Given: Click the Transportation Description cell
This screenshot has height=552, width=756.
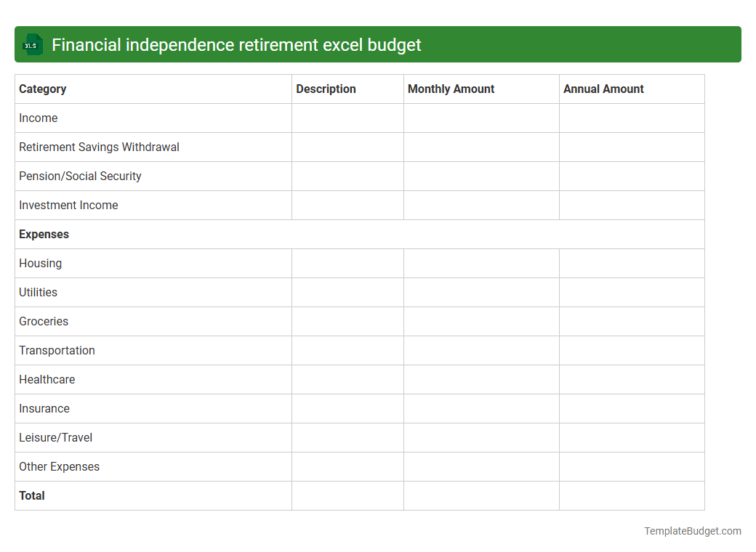Looking at the screenshot, I should coord(347,350).
